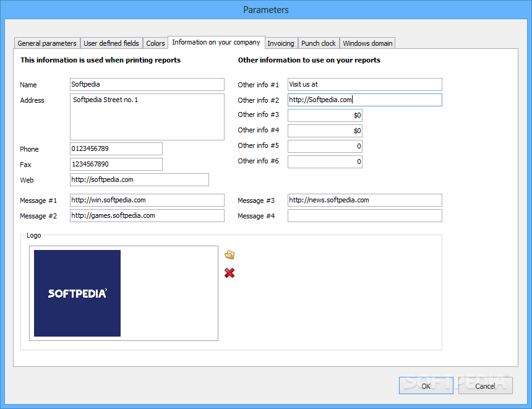This screenshot has height=409, width=532.
Task: Select the Fax field 1234567890
Action: [x=116, y=164]
